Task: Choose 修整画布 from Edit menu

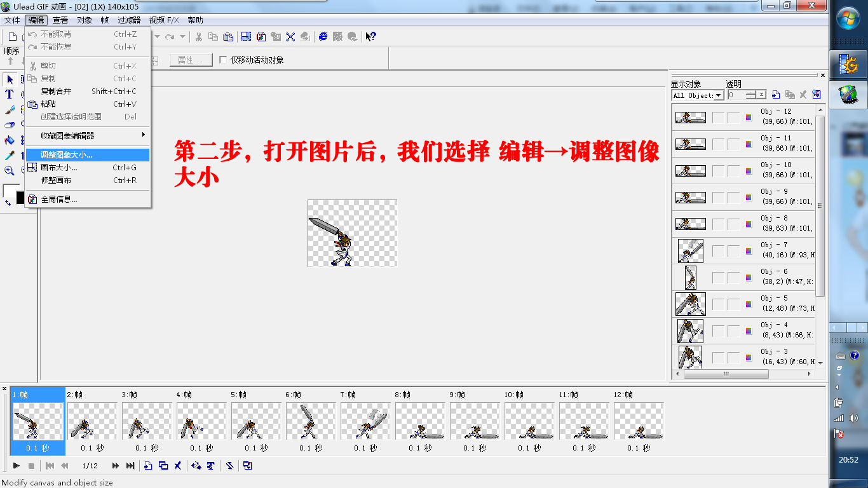Action: pos(88,180)
